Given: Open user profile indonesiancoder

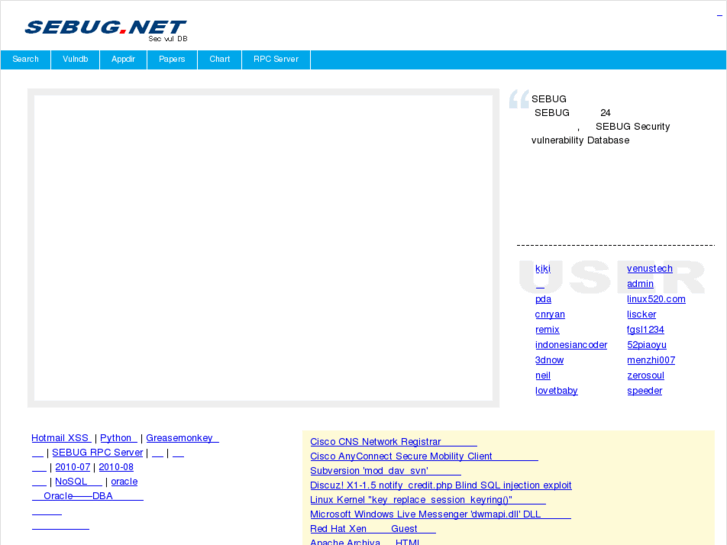Looking at the screenshot, I should (571, 345).
